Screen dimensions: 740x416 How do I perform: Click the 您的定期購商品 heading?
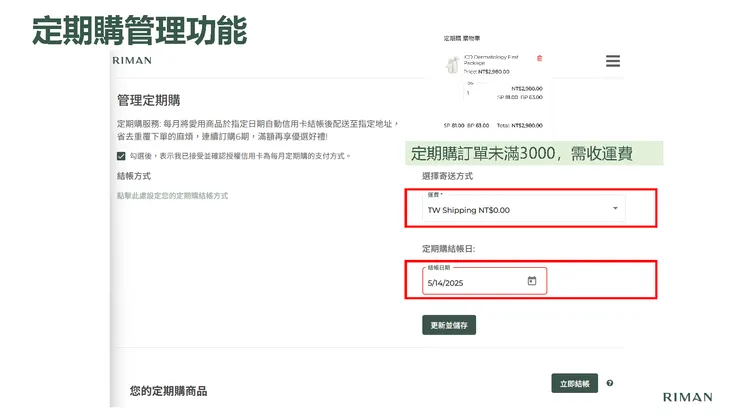click(x=168, y=391)
